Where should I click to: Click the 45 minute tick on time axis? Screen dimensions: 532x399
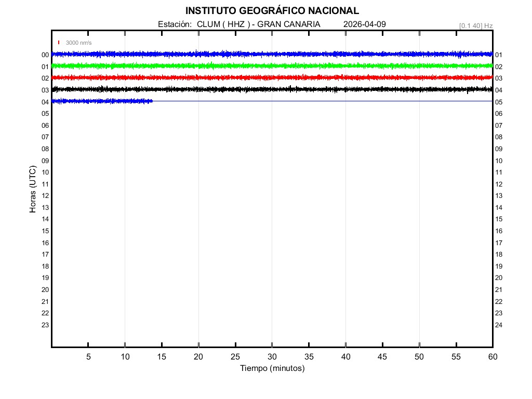(382, 357)
